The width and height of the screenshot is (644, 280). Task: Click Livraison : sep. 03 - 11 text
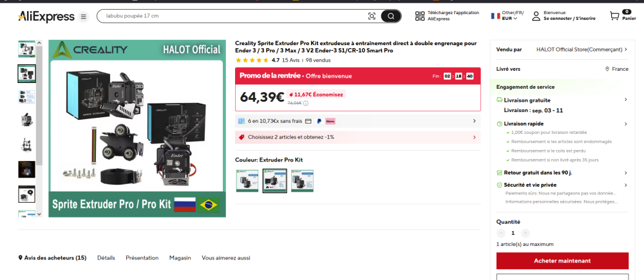[533, 111]
